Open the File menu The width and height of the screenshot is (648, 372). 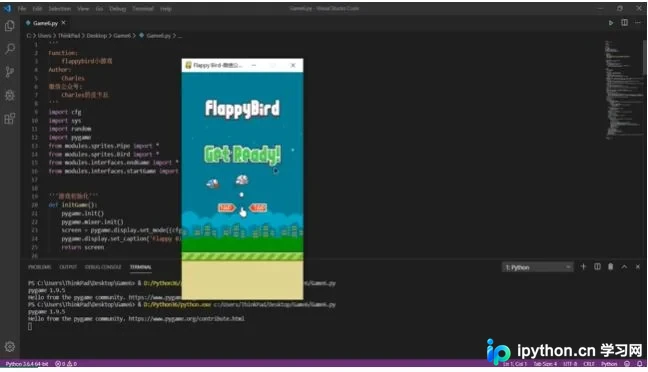pyautogui.click(x=22, y=8)
